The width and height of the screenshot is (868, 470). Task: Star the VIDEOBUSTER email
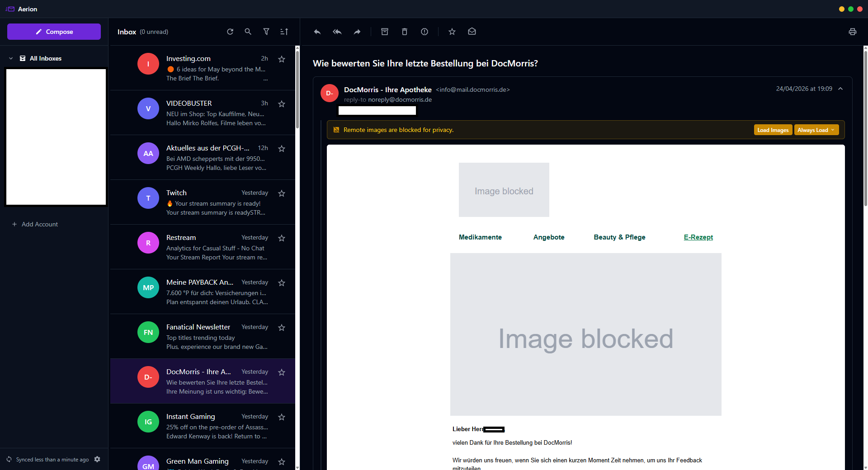click(x=282, y=104)
